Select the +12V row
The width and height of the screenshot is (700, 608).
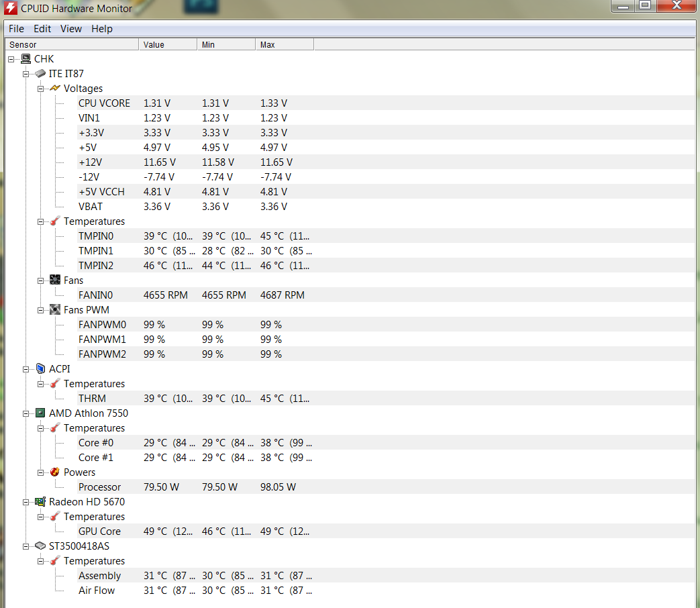click(386, 162)
